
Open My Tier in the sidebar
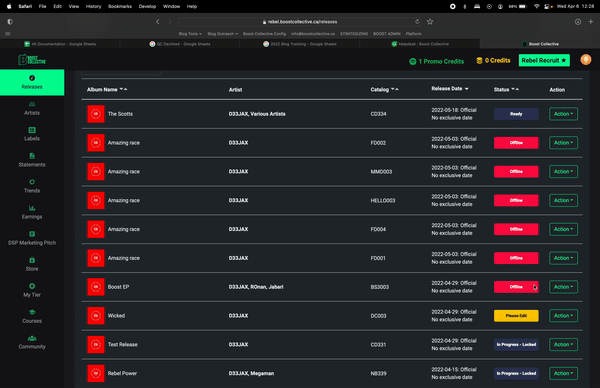click(32, 290)
